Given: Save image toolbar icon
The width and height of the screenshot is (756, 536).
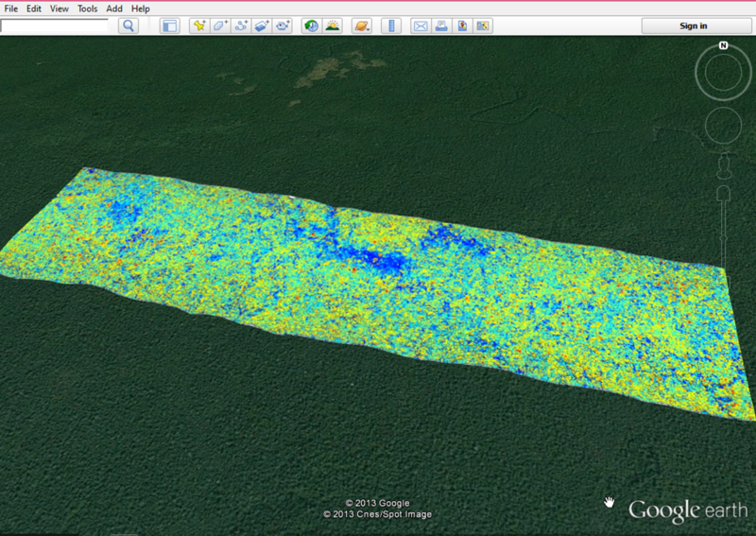Looking at the screenshot, I should tap(462, 26).
